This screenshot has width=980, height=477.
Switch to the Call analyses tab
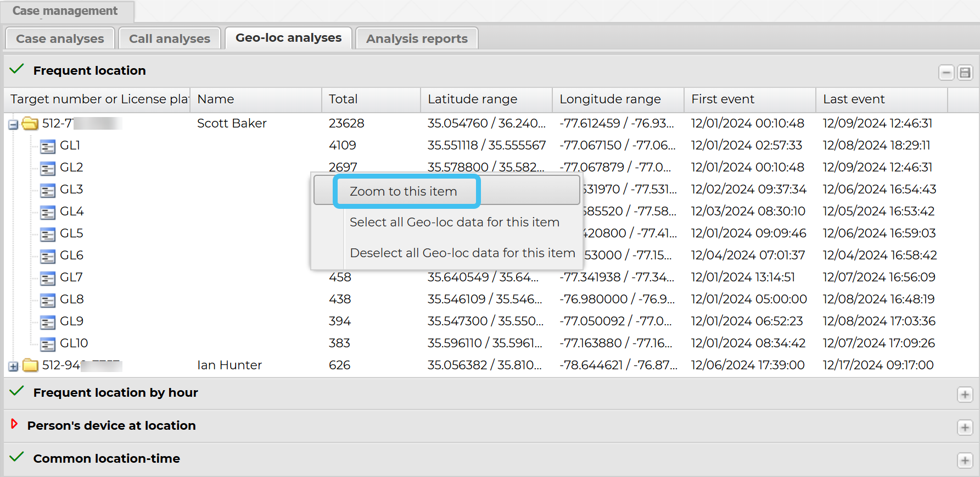[169, 38]
